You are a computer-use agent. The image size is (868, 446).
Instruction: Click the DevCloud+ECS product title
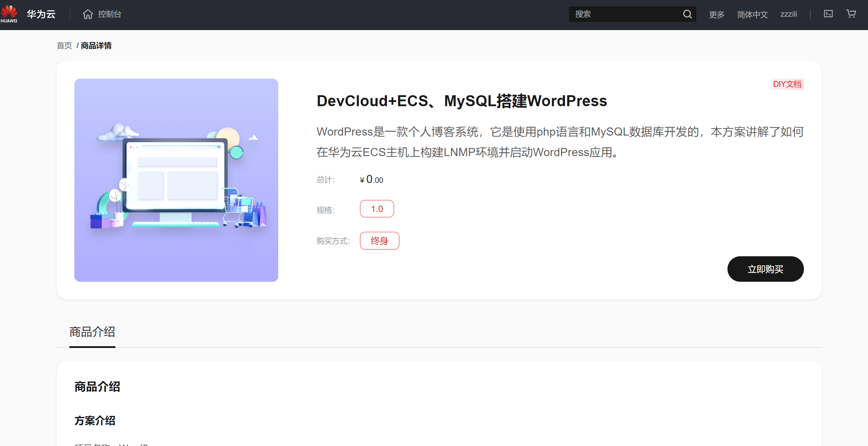pyautogui.click(x=461, y=101)
